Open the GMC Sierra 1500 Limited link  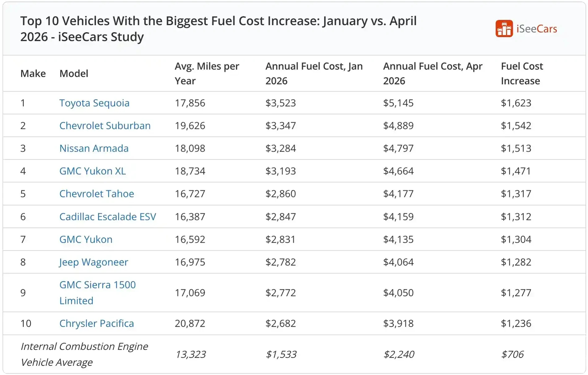(97, 293)
